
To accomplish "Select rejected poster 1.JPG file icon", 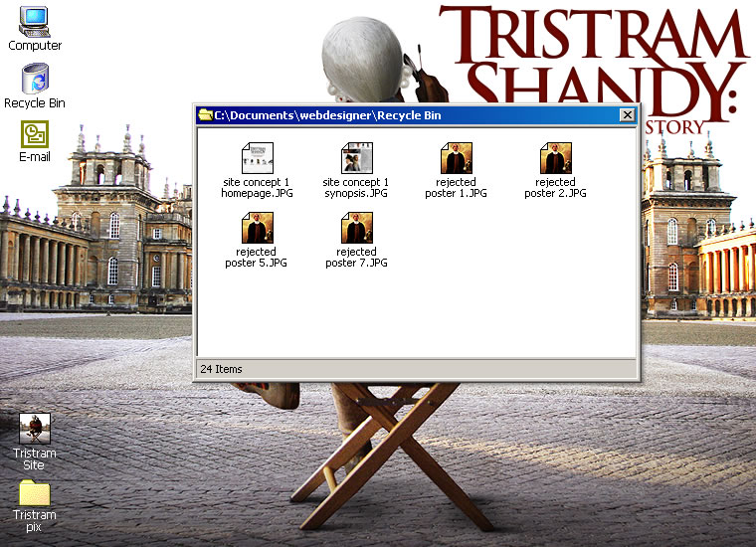I will pyautogui.click(x=457, y=158).
